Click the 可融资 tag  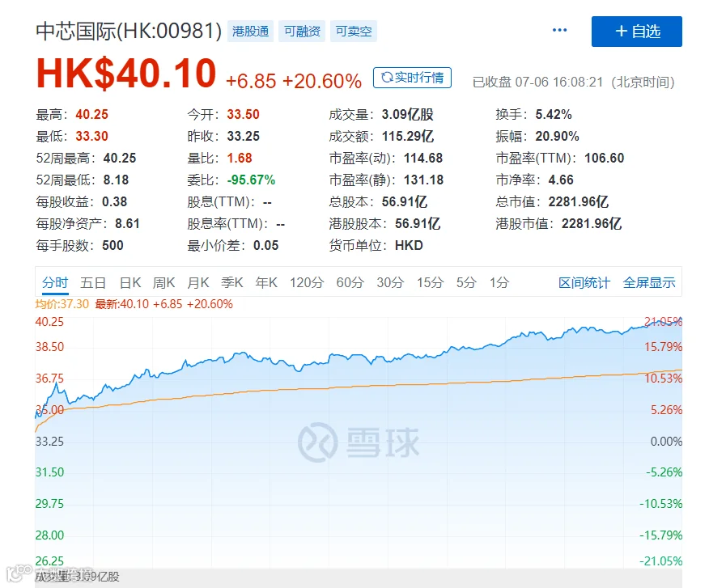302,32
